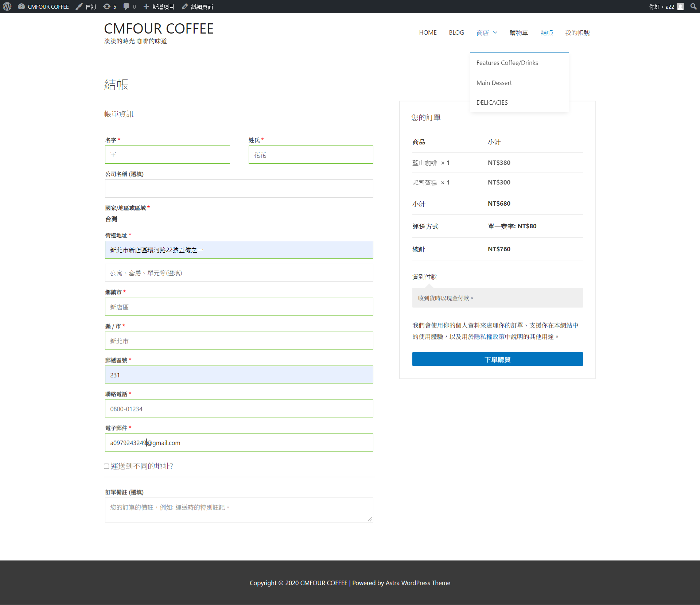
Task: Click the CMFOUR COFFEE site title
Action: pyautogui.click(x=159, y=28)
